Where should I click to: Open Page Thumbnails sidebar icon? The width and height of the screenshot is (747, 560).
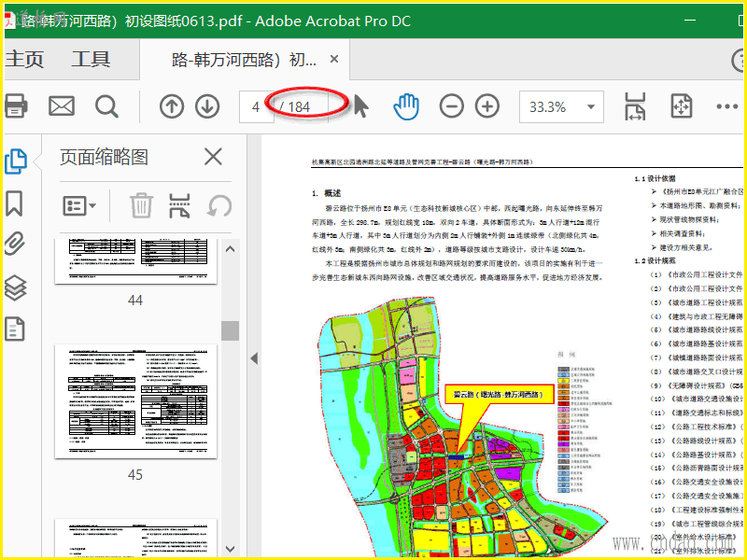[x=16, y=161]
